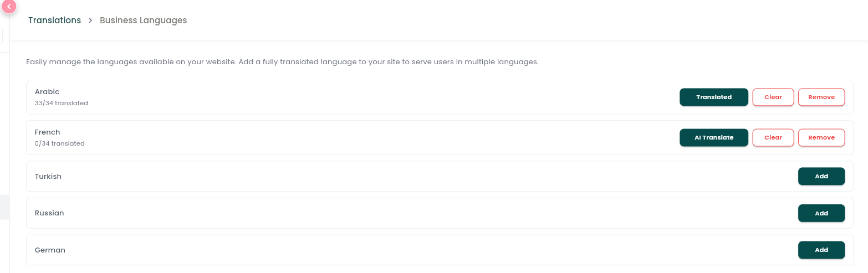The image size is (868, 273).
Task: Click the breadcrumb chevron separator
Action: 90,20
